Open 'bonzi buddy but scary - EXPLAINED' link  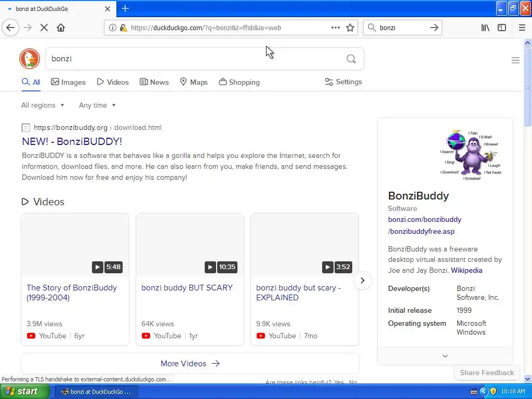(299, 292)
